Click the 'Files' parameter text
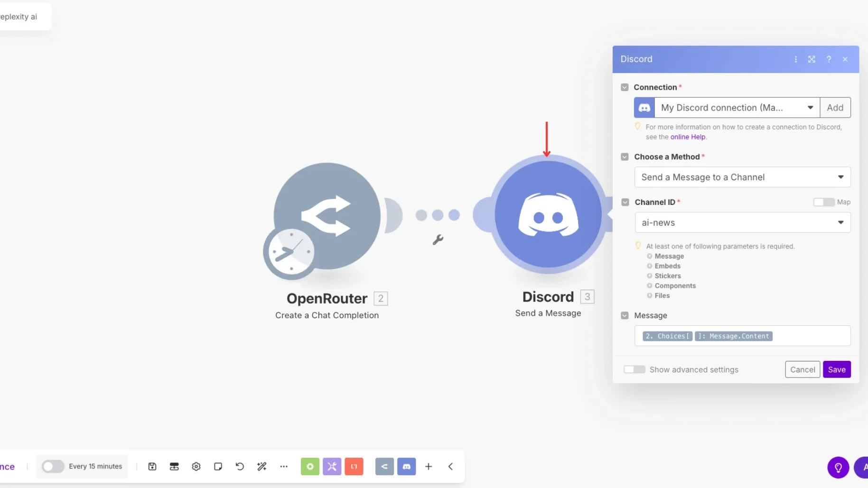This screenshot has width=868, height=488. 662,295
